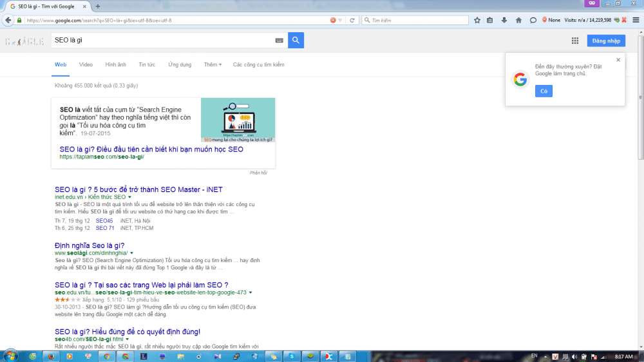Open Firefox from the taskbar

click(x=51, y=356)
